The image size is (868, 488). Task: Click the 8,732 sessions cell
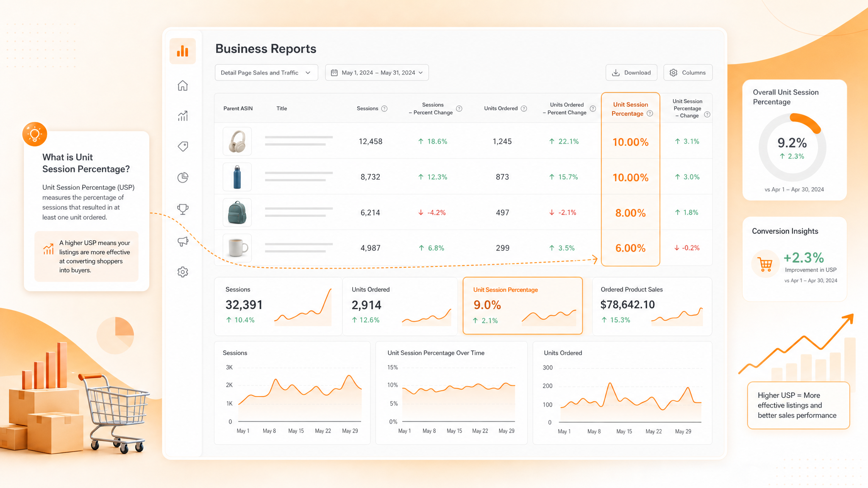(370, 177)
